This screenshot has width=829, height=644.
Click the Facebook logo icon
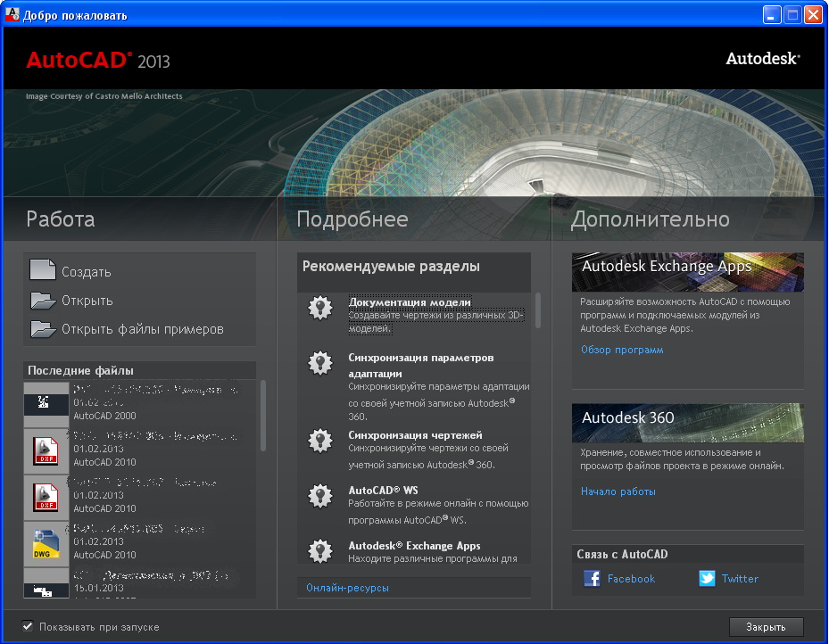tap(592, 579)
